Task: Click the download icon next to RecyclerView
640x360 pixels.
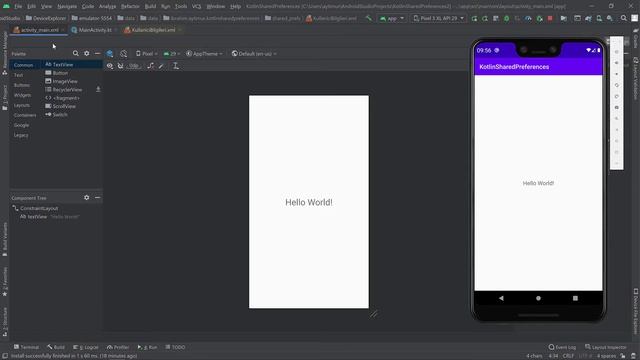Action: click(x=98, y=89)
